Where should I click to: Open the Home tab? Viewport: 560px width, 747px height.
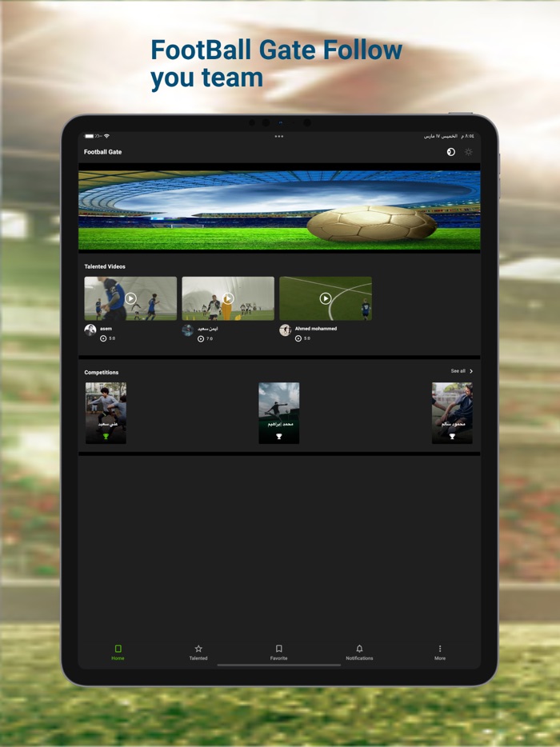click(118, 652)
